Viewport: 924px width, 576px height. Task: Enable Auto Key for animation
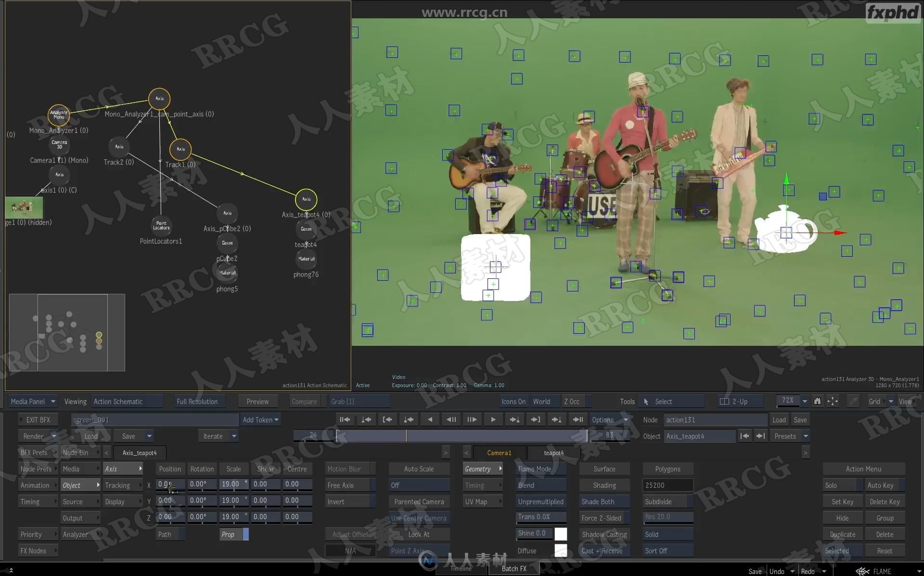[x=880, y=485]
